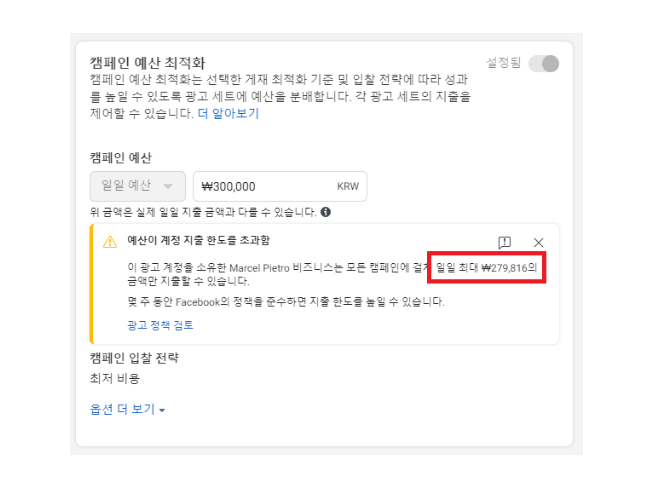This screenshot has height=488, width=652.
Task: Click the 더 알아보기 link
Action: pos(228,114)
